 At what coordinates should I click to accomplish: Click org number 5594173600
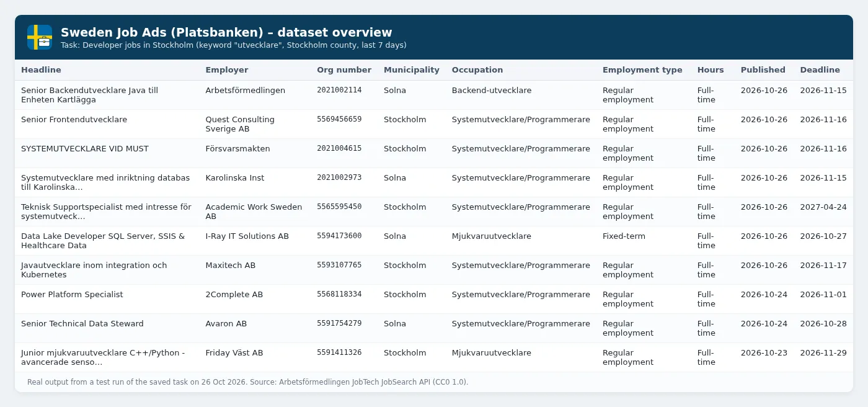click(x=339, y=236)
